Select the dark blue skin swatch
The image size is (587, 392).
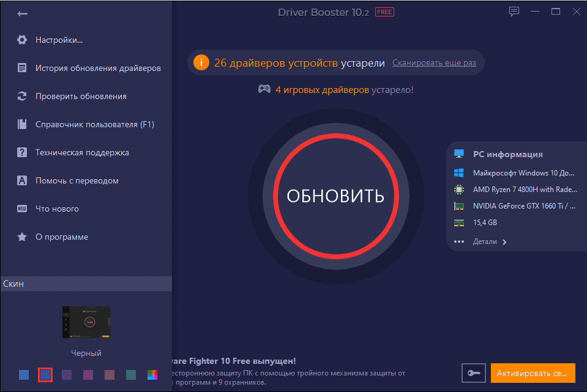tap(45, 374)
